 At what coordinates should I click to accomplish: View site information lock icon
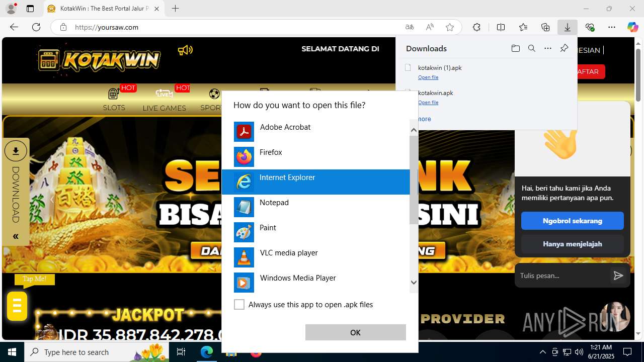(x=63, y=27)
